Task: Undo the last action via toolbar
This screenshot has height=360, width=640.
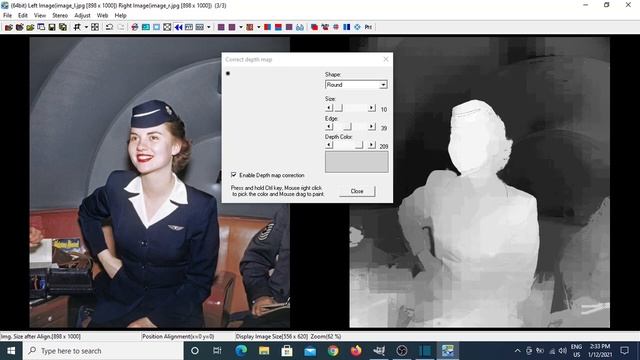Action: tap(109, 27)
